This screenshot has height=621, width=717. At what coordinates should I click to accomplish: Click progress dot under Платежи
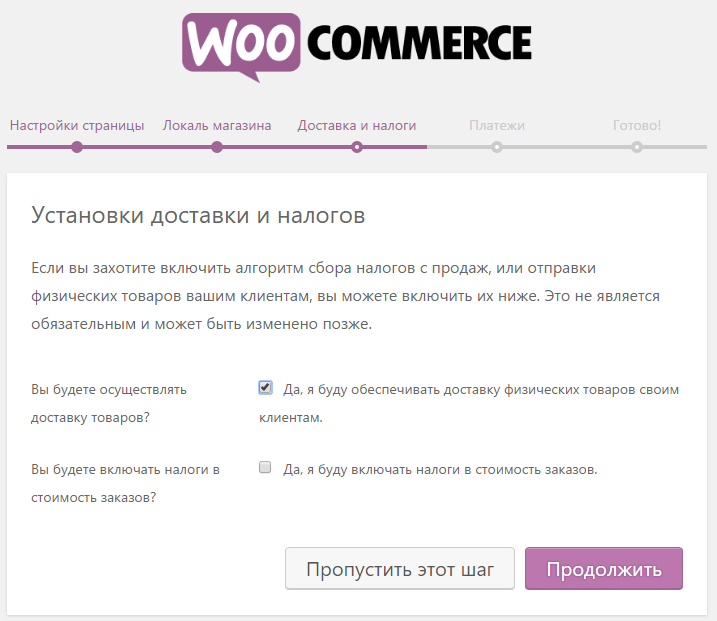pyautogui.click(x=497, y=147)
